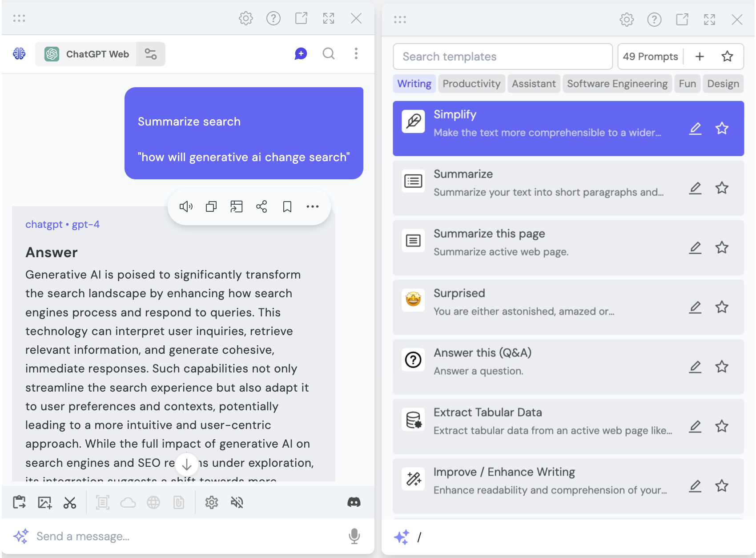This screenshot has height=558, width=756.
Task: Share the answer via the share icon
Action: [261, 206]
